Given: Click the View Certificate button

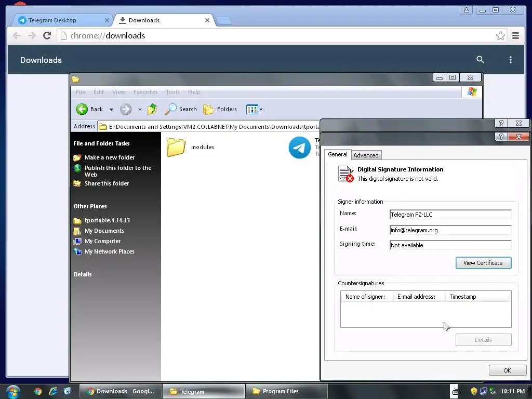Looking at the screenshot, I should (483, 263).
